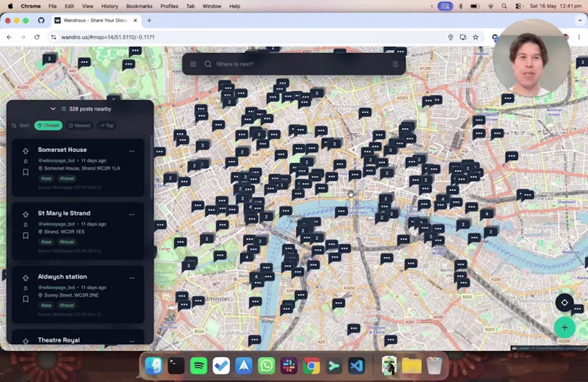Viewport: 588px width, 382px height.
Task: Click the install app icon in address bar
Action: point(463,37)
